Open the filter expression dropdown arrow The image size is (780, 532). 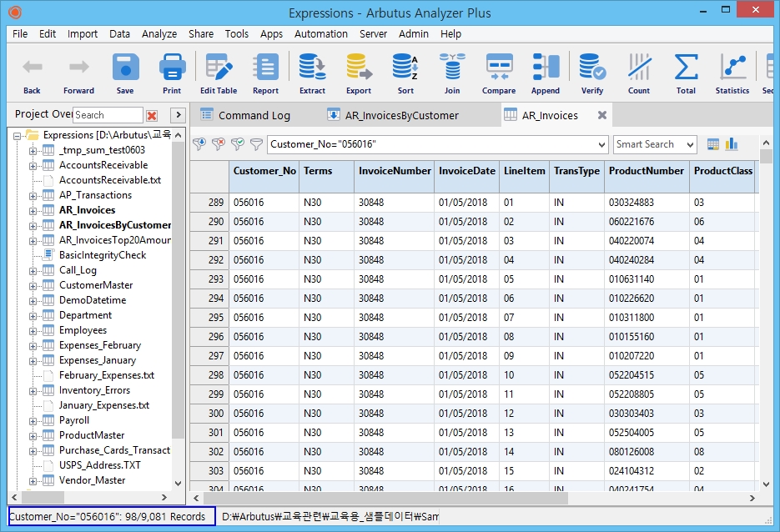point(601,145)
